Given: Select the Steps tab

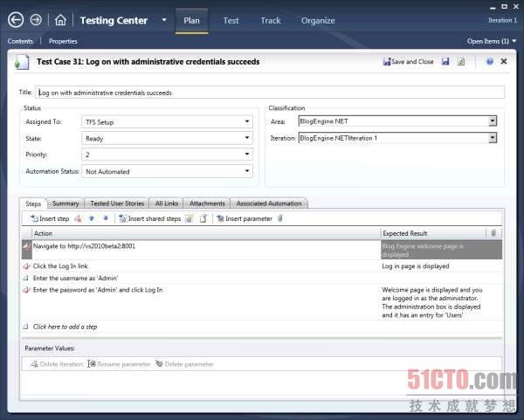Looking at the screenshot, I should coord(33,203).
